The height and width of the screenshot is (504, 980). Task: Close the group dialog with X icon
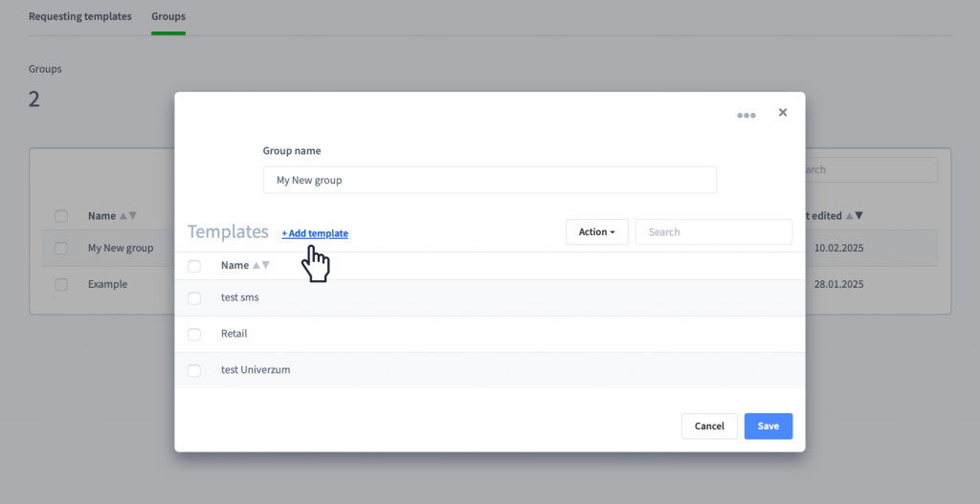click(783, 113)
